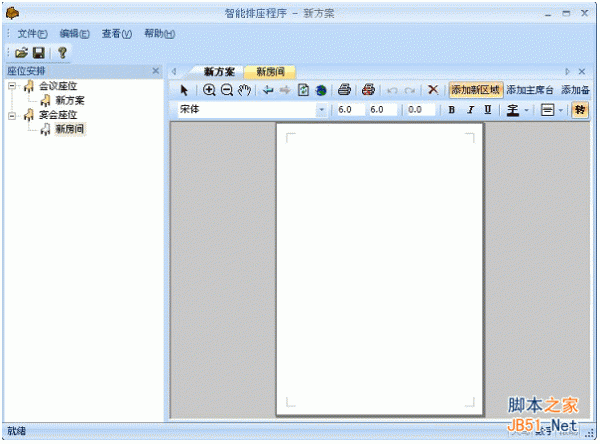Viewport: 600px width, 444px height.
Task: Toggle bold text formatting
Action: click(452, 110)
